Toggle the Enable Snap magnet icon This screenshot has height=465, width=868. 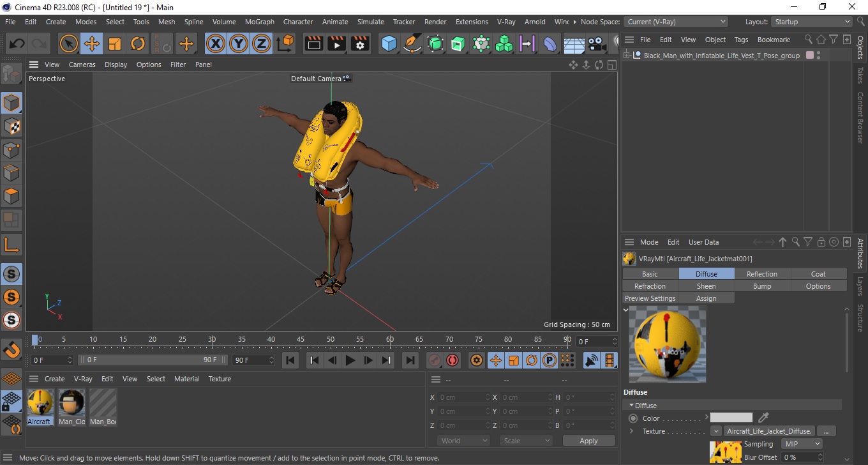click(x=11, y=349)
